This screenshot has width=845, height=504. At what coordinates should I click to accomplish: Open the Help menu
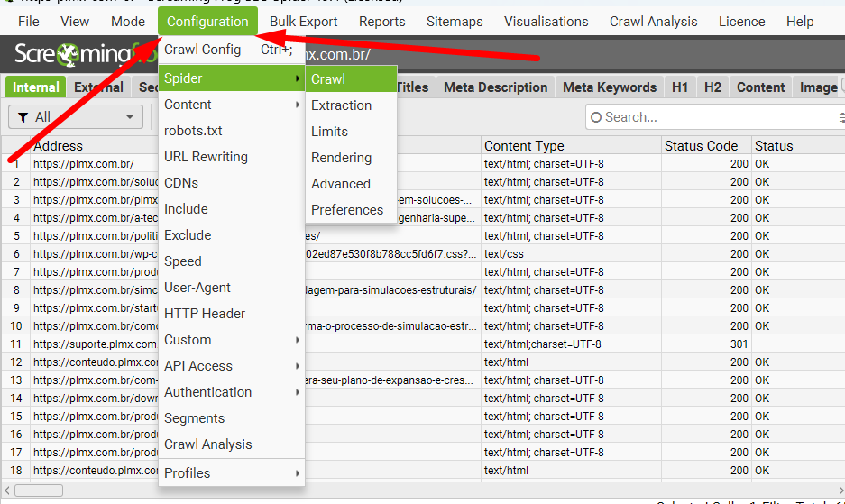click(800, 22)
